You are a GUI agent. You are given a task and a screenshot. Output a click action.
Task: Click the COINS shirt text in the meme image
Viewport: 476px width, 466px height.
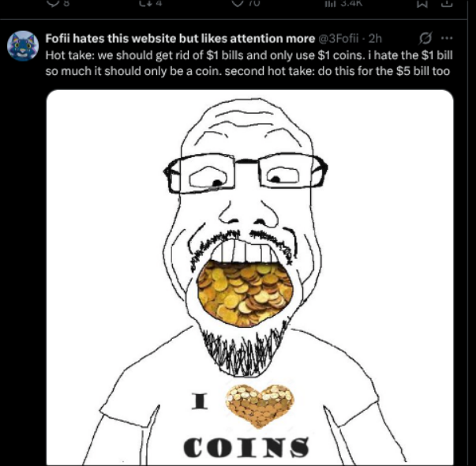pos(245,447)
